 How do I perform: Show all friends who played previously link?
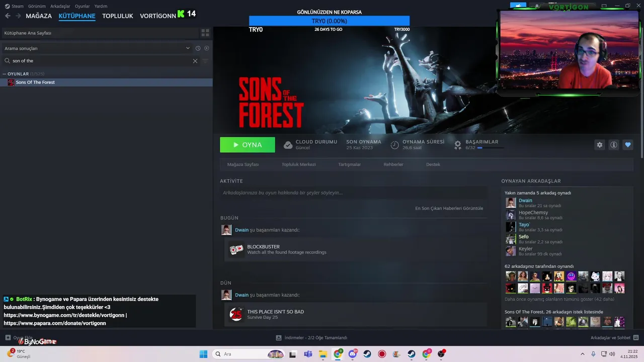click(559, 299)
